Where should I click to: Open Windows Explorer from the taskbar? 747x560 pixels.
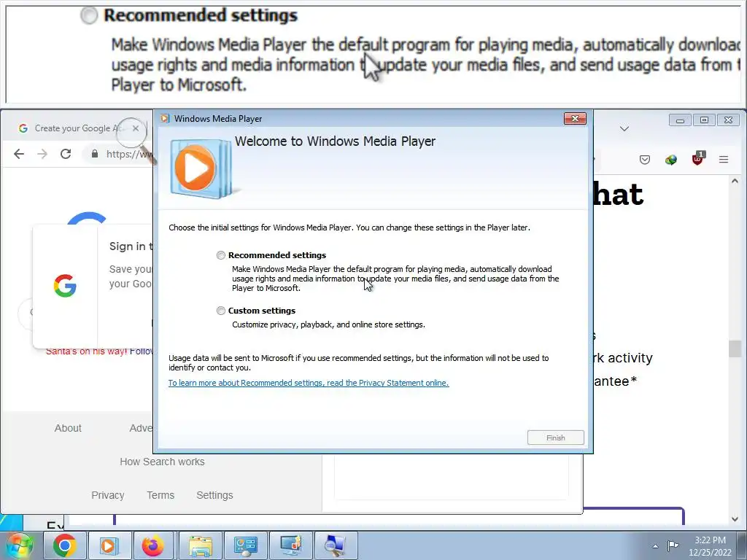coord(200,545)
